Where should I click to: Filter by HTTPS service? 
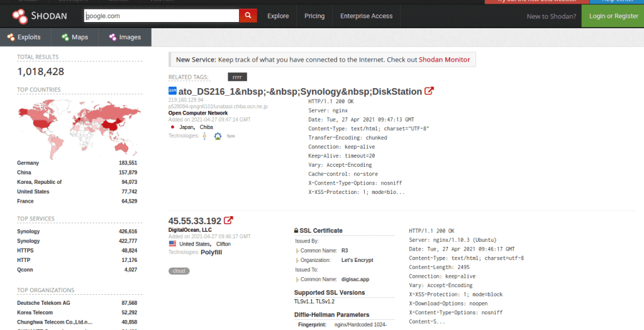[25, 251]
